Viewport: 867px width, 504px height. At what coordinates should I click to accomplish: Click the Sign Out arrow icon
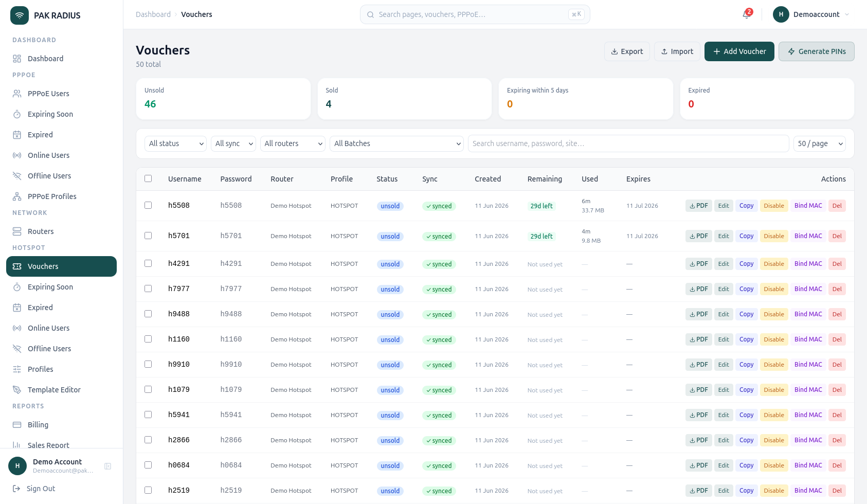pyautogui.click(x=16, y=489)
